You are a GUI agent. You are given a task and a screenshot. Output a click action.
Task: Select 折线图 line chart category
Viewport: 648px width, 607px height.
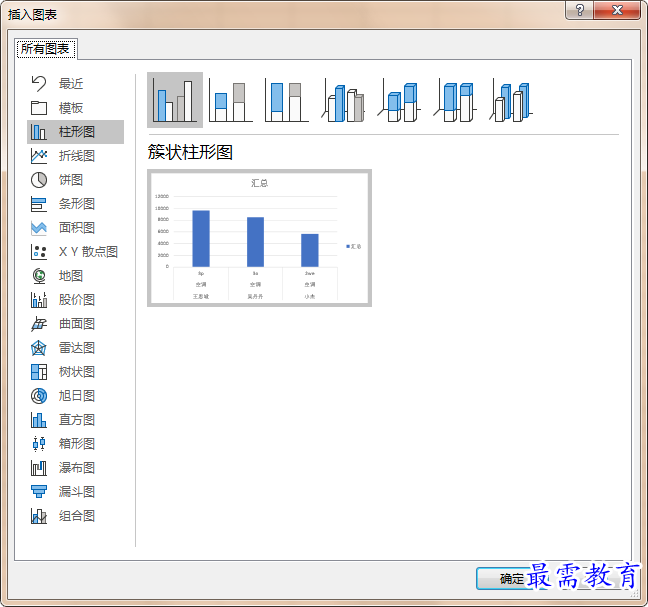click(75, 156)
